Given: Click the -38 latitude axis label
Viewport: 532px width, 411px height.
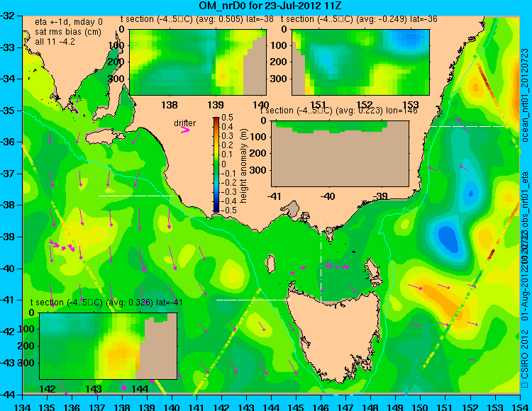Looking at the screenshot, I should (x=8, y=205).
